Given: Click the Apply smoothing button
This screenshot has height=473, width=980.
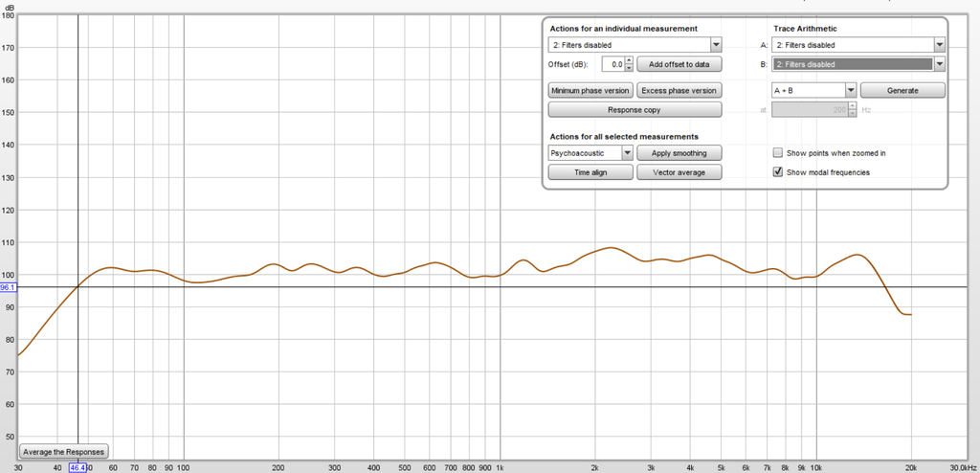Looking at the screenshot, I should (x=679, y=153).
